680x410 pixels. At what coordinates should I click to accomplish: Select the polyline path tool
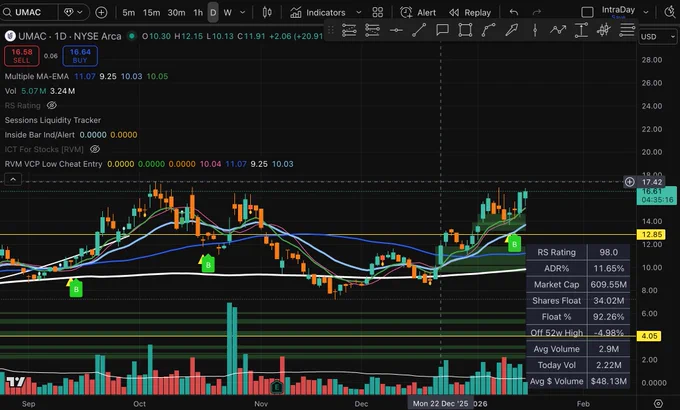(x=558, y=30)
